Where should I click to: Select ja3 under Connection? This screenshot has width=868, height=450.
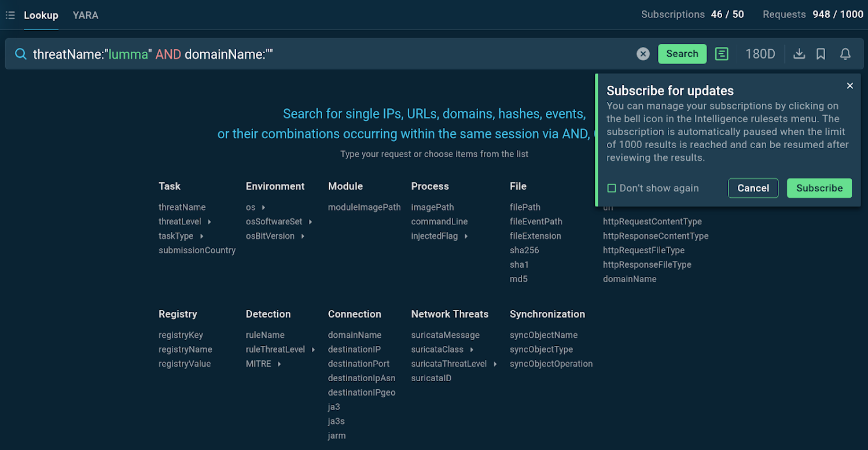pyautogui.click(x=334, y=407)
